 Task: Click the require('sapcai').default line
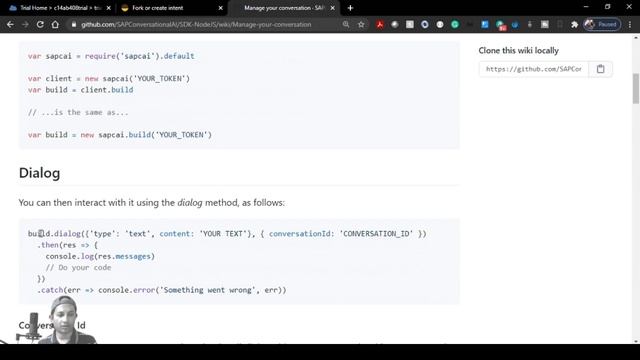[111, 56]
